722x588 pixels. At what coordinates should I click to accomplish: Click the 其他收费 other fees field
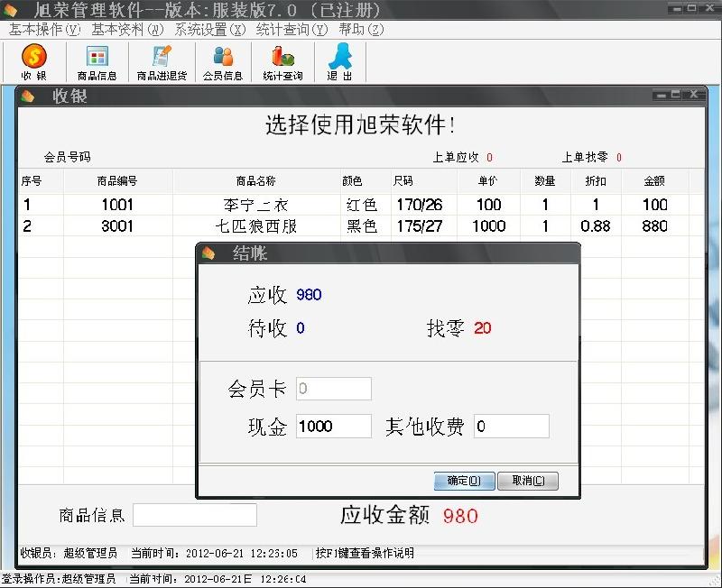click(x=511, y=426)
